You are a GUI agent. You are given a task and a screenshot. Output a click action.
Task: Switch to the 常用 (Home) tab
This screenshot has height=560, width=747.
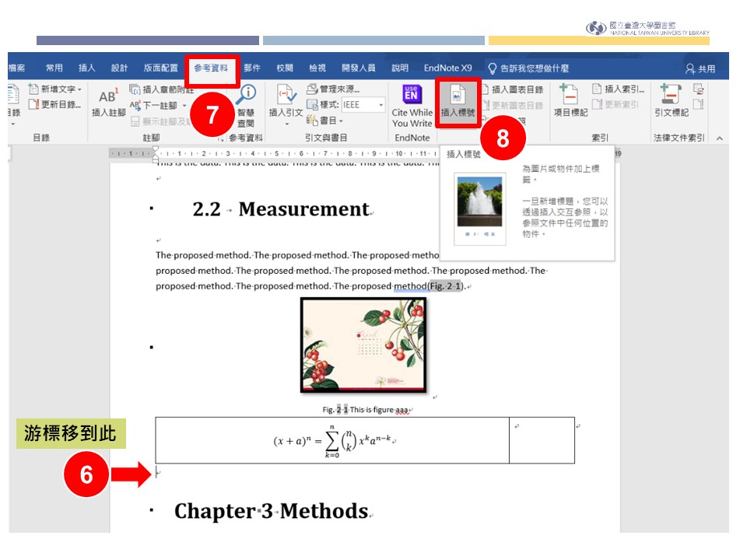point(54,68)
